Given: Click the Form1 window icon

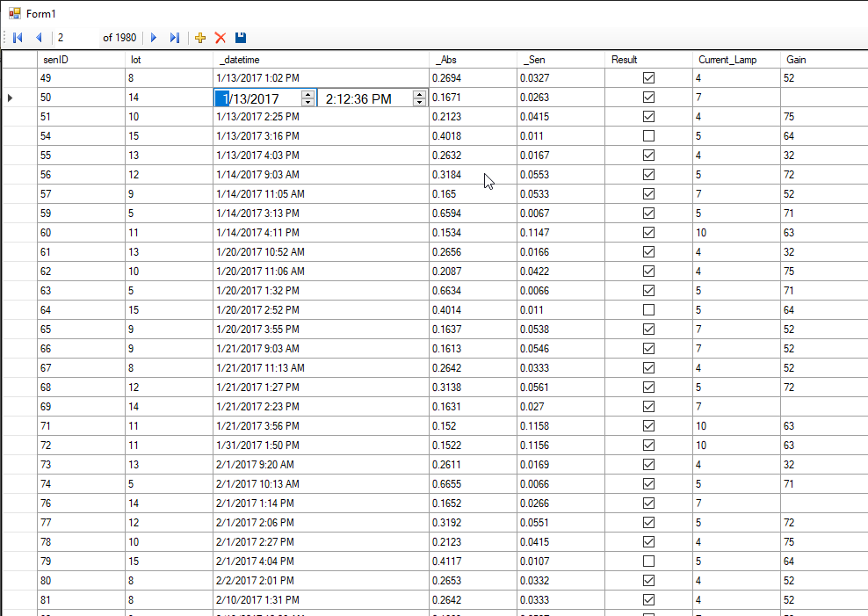Looking at the screenshot, I should tap(14, 13).
